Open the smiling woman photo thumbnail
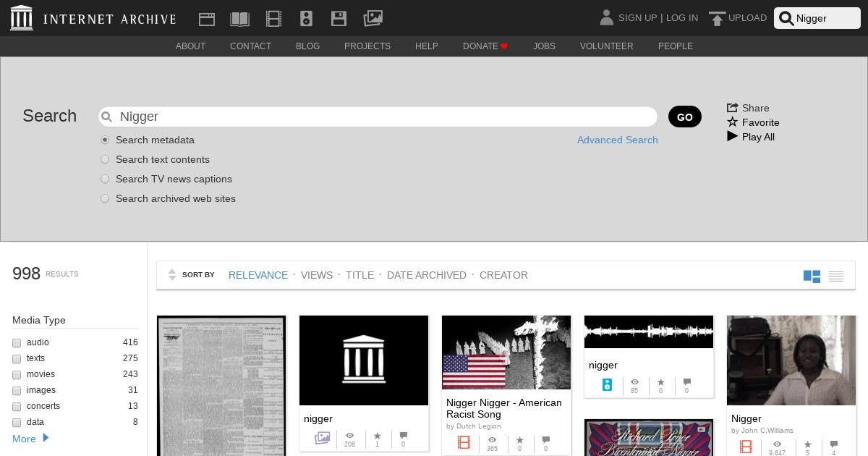This screenshot has width=868, height=456. (791, 360)
